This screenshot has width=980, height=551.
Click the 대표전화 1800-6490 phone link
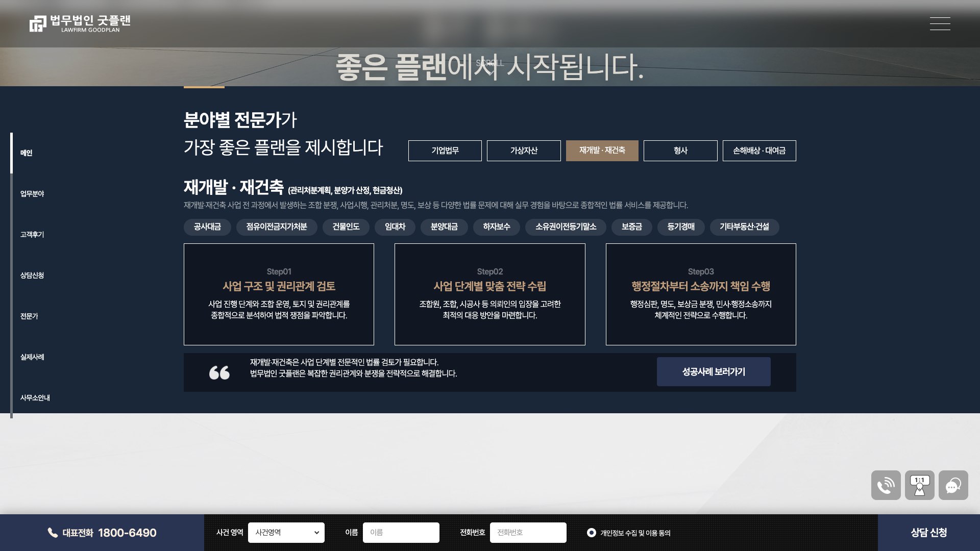[102, 533]
